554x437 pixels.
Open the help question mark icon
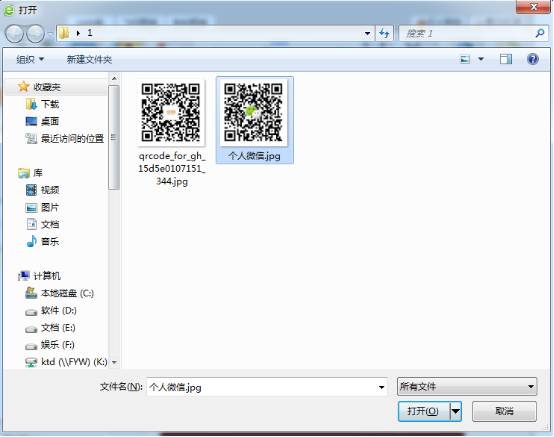(532, 59)
